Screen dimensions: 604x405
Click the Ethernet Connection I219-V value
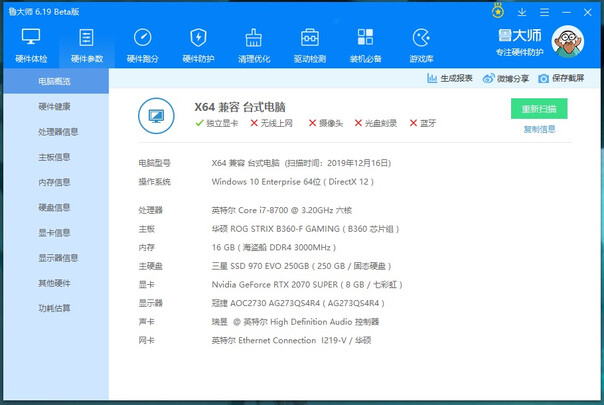[x=291, y=340]
